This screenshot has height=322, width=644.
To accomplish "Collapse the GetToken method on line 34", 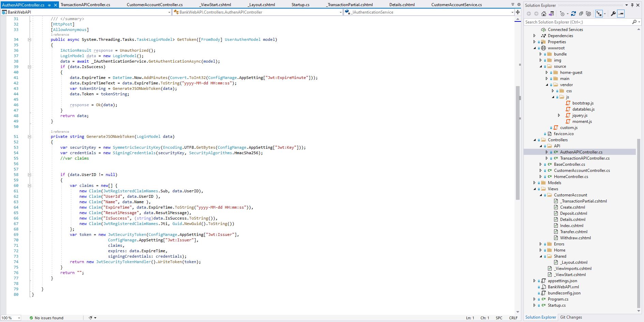I will (x=30, y=39).
